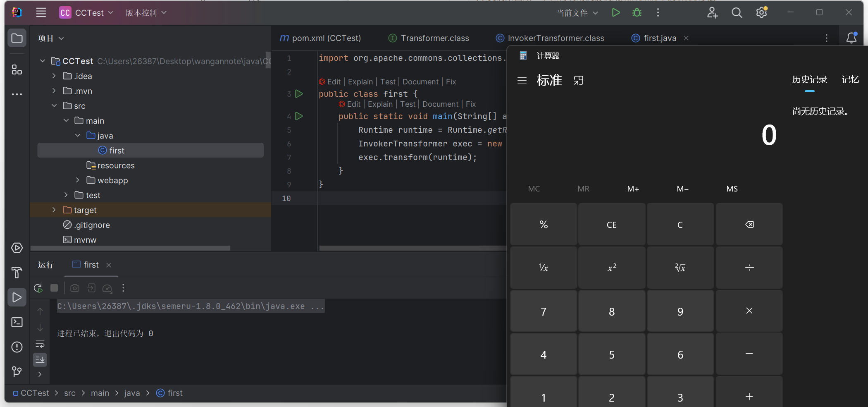Click Fix link above main method
Image resolution: width=868 pixels, height=407 pixels.
[x=471, y=104]
